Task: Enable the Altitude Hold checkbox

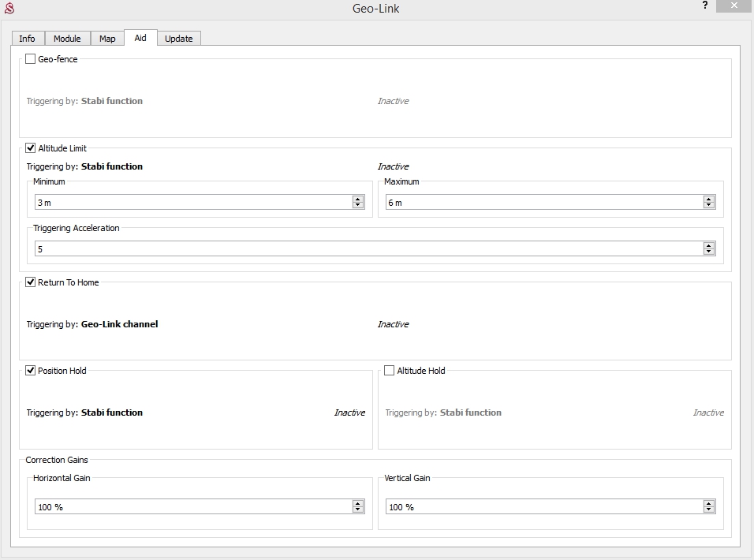Action: click(390, 371)
